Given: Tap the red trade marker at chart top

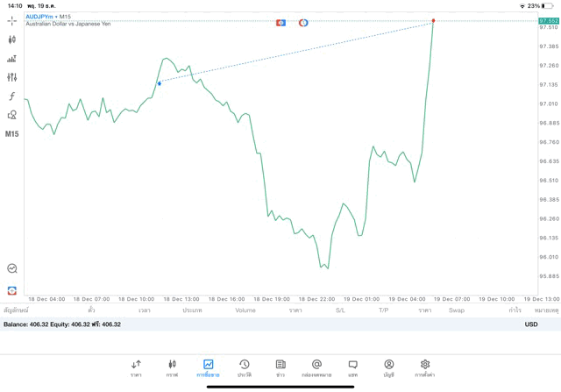Looking at the screenshot, I should pos(433,20).
